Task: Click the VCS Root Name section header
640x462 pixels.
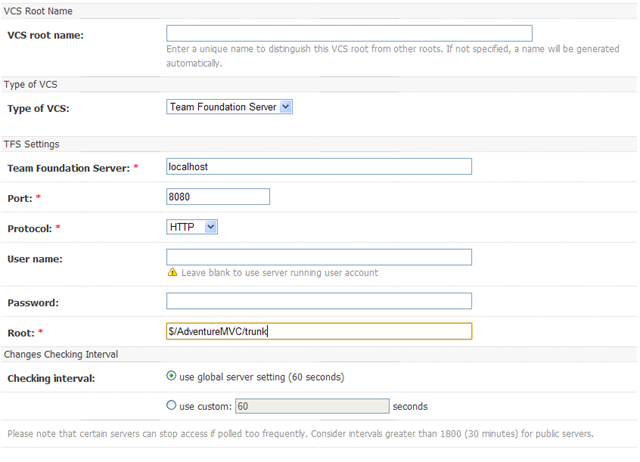Action: pyautogui.click(x=38, y=11)
